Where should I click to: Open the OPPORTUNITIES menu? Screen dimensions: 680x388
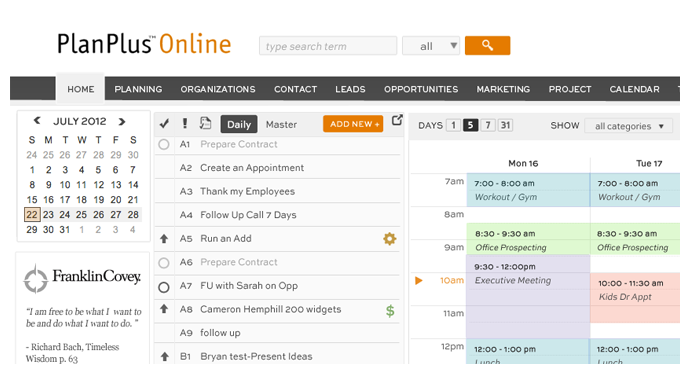point(421,89)
